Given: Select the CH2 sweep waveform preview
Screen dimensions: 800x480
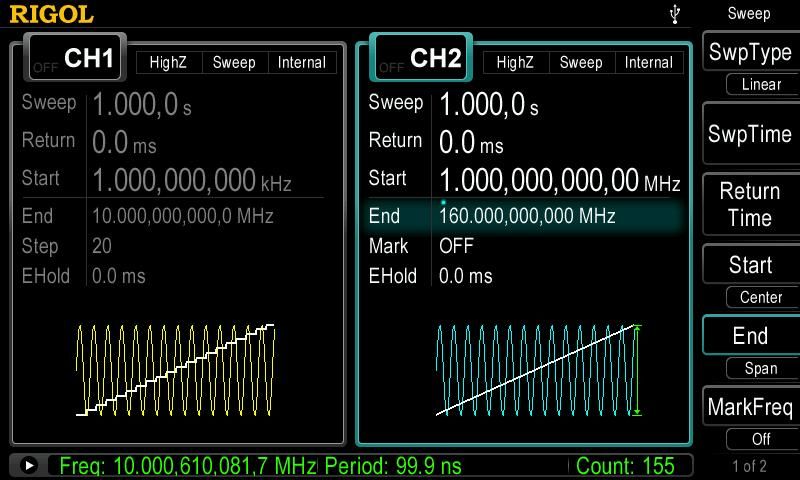Looking at the screenshot, I should tap(538, 370).
